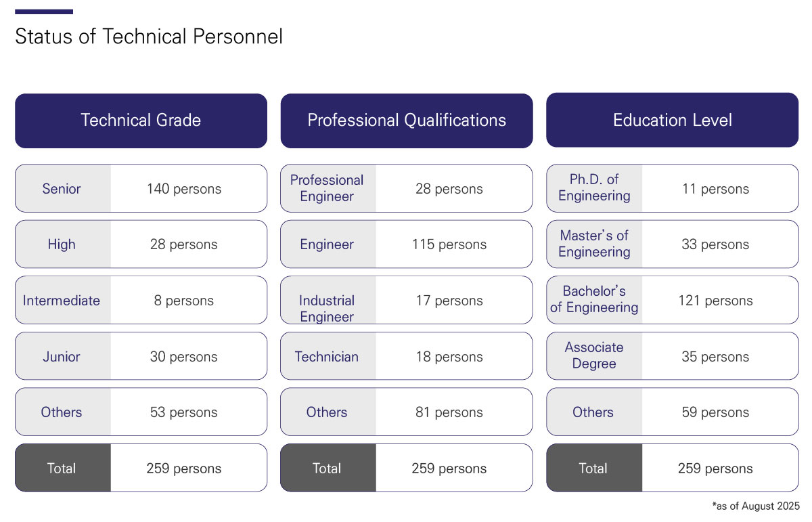Select the Senior grade label

[62, 189]
